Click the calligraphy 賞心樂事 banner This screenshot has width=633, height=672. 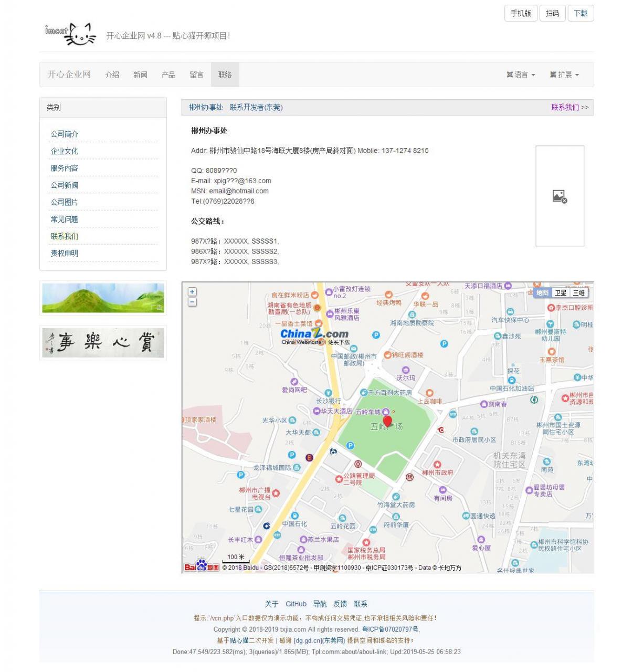tap(103, 342)
